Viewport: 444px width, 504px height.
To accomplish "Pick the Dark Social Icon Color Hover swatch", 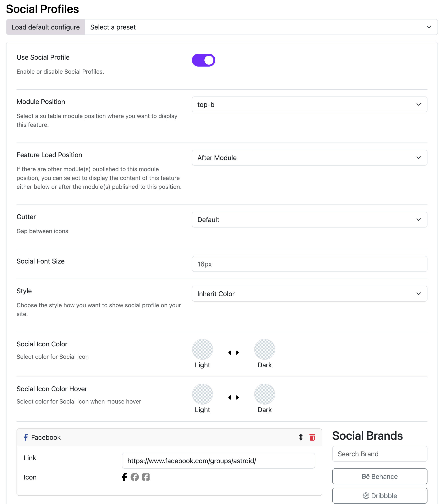I will click(264, 394).
